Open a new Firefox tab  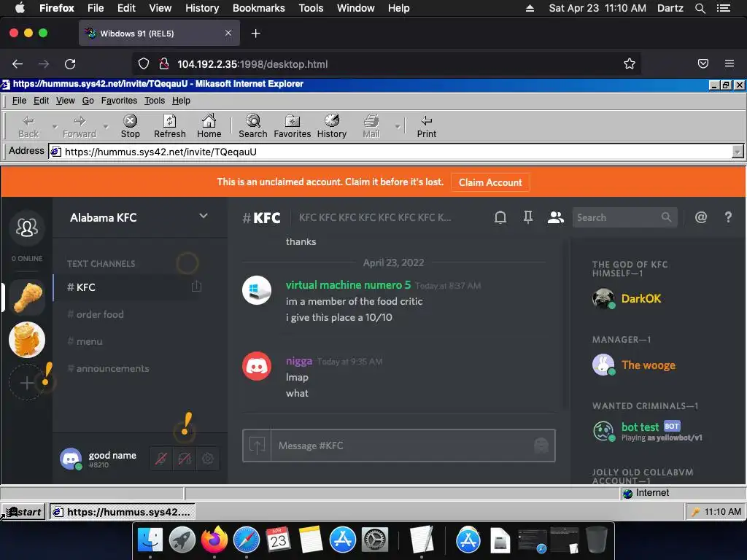[256, 34]
